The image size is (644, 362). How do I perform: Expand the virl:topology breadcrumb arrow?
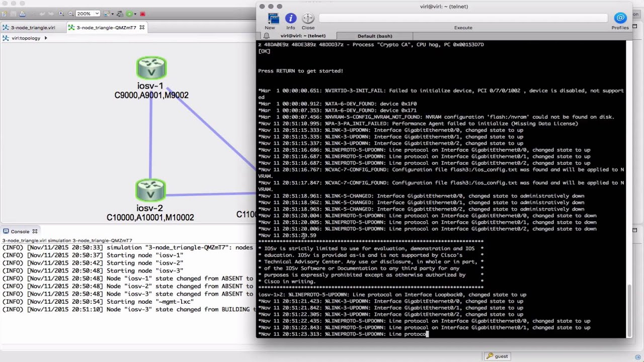tap(46, 38)
